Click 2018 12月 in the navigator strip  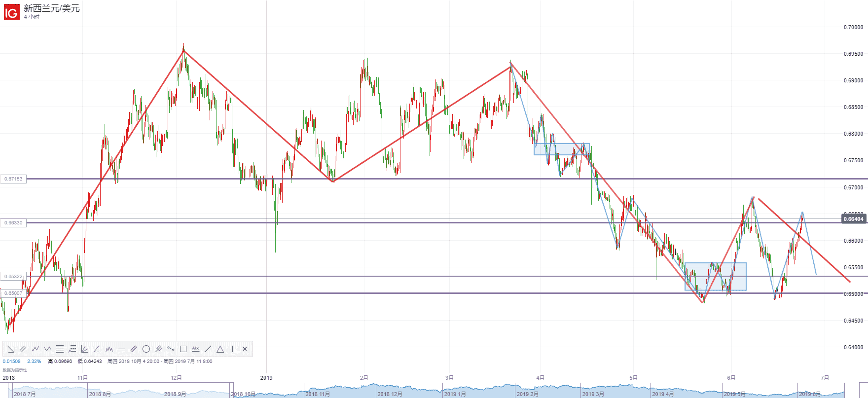click(390, 394)
